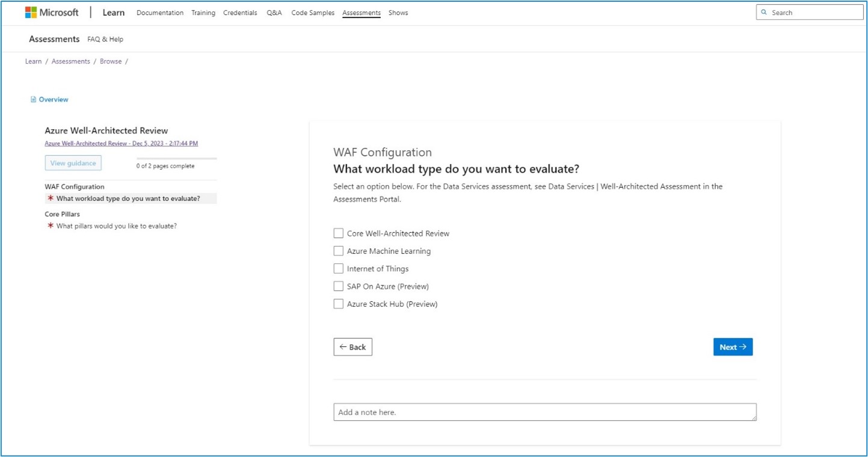Check Azure Stack Hub (Preview)
This screenshot has height=457, width=868.
[338, 304]
